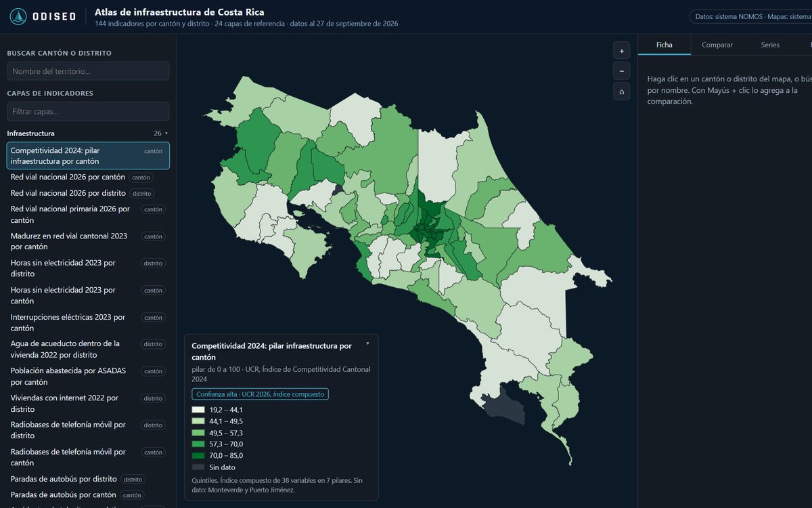Click the 'Datos: sistema NOMOS' header pill
The image size is (812, 508).
pyautogui.click(x=750, y=16)
